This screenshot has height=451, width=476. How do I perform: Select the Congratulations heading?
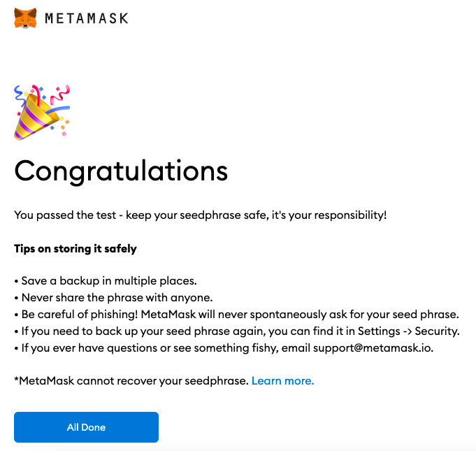[121, 171]
